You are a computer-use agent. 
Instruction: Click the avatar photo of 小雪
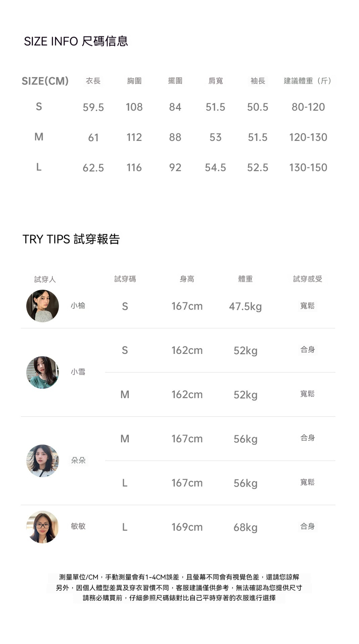tap(43, 372)
